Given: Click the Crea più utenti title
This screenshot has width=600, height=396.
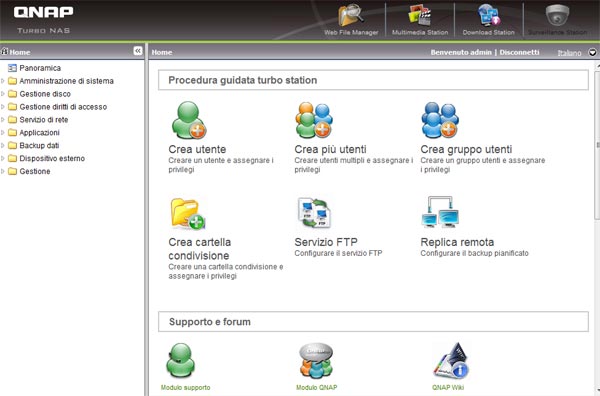Looking at the screenshot, I should (x=330, y=149).
